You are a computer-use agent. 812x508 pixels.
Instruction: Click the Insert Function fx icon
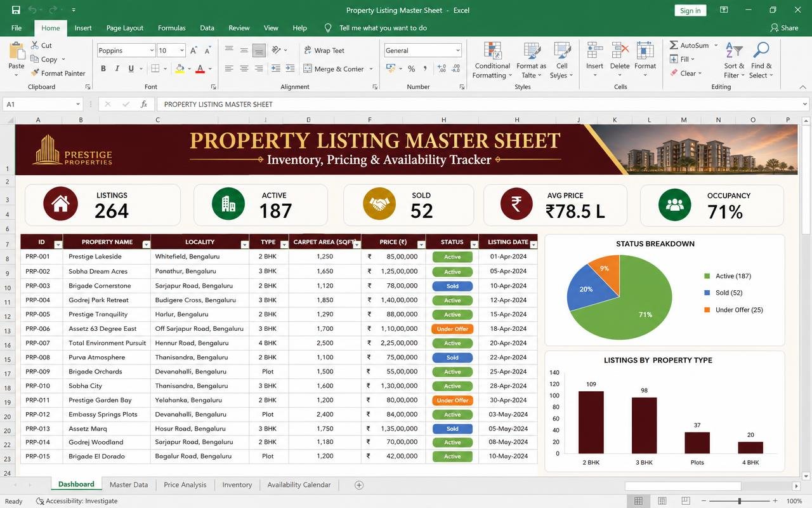click(x=144, y=104)
